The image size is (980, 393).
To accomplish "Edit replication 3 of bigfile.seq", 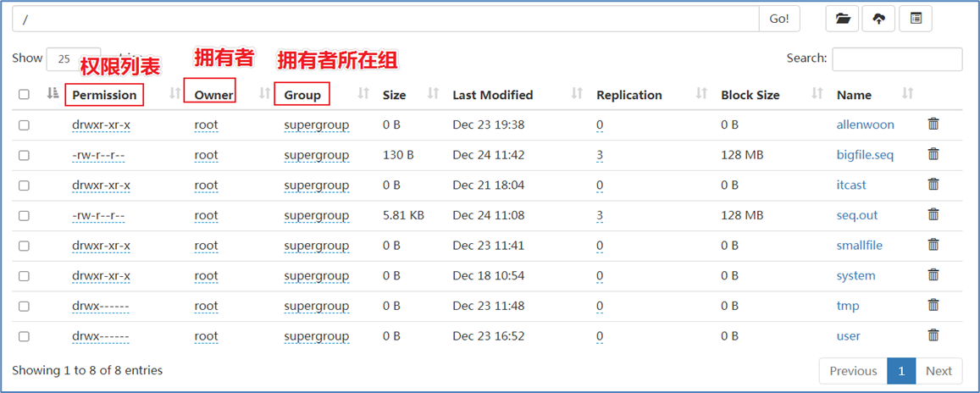I will tap(600, 154).
